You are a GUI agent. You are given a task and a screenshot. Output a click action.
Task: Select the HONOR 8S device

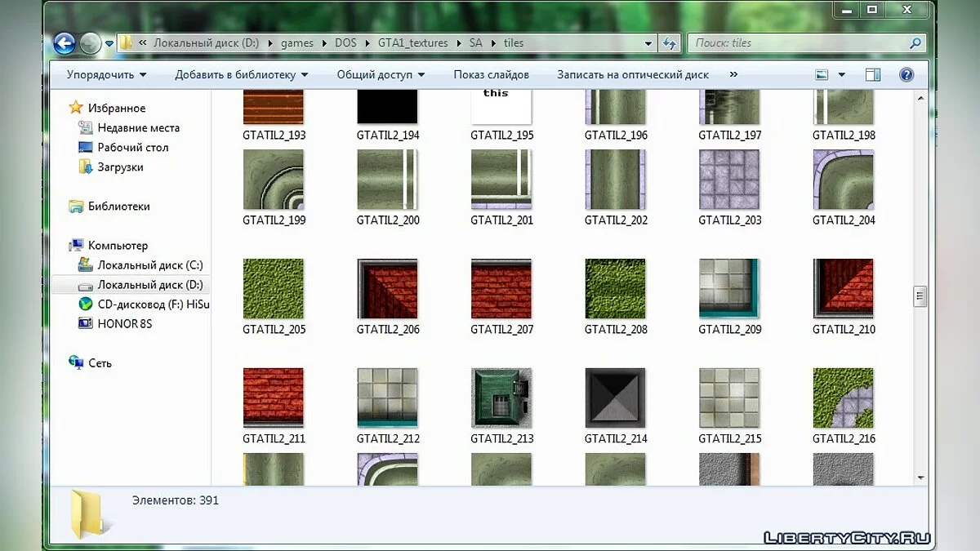pyautogui.click(x=124, y=324)
